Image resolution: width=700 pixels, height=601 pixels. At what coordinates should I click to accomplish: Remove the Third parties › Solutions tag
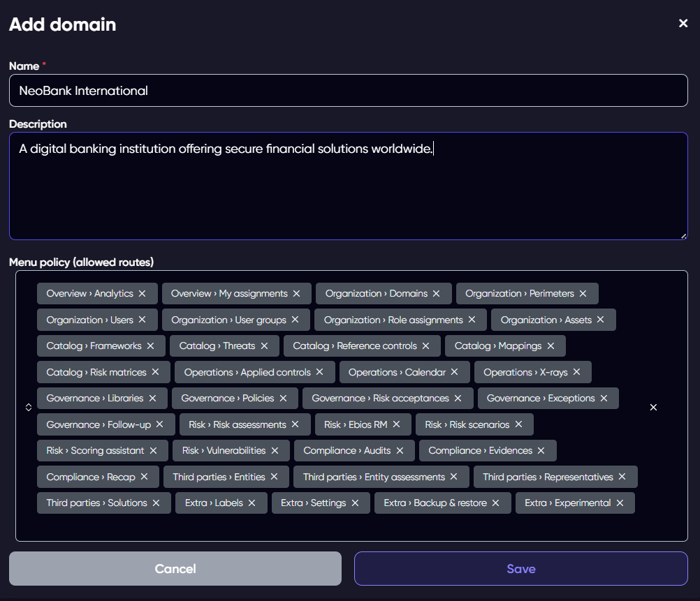coord(156,503)
